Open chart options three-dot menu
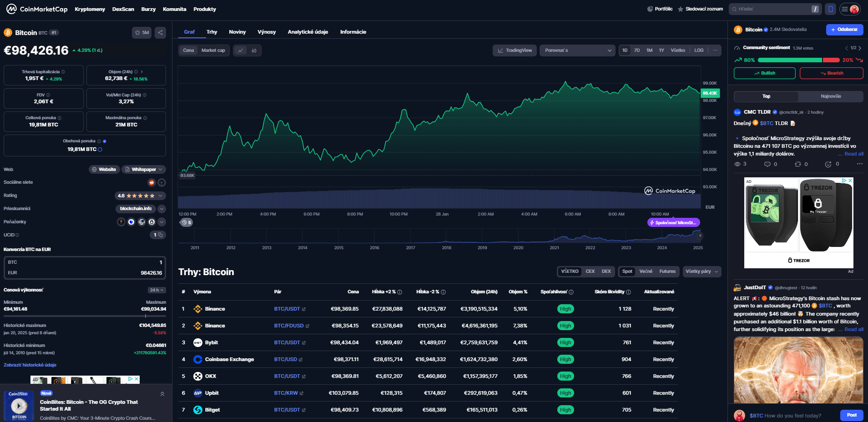Image resolution: width=868 pixels, height=422 pixels. pyautogui.click(x=715, y=50)
